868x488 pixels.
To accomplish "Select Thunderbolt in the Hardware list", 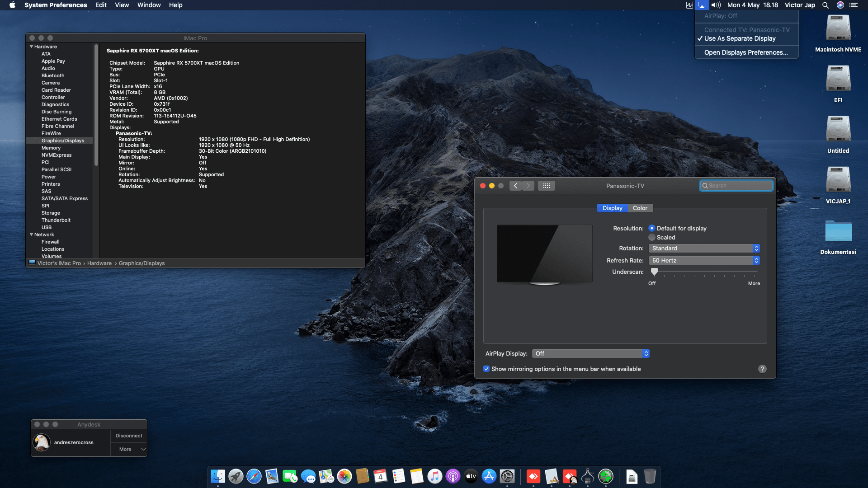I will click(56, 220).
